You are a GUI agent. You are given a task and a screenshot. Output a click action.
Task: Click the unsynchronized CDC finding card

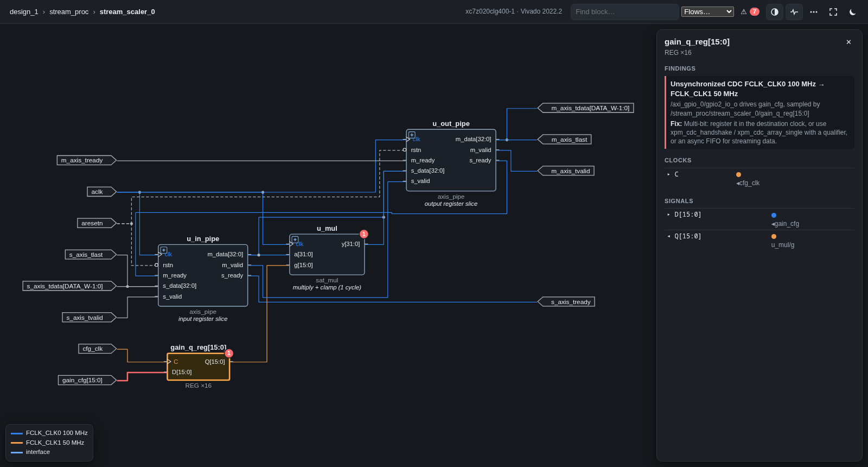pyautogui.click(x=759, y=112)
